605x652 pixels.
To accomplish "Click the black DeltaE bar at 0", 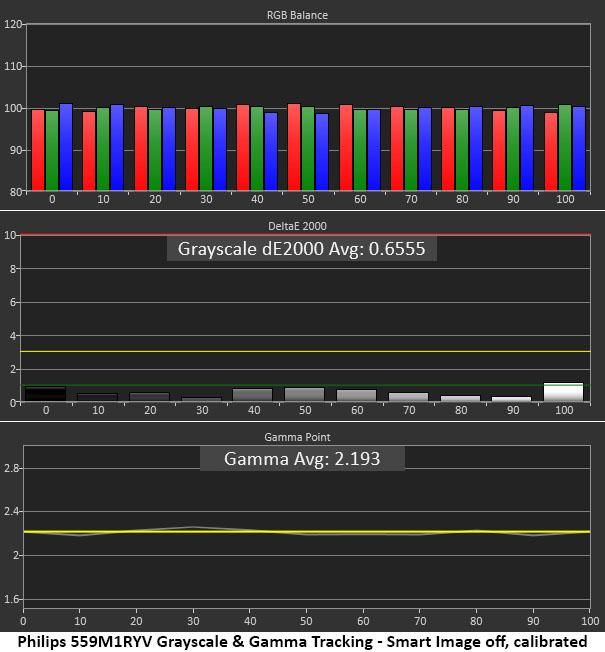I will [45, 394].
